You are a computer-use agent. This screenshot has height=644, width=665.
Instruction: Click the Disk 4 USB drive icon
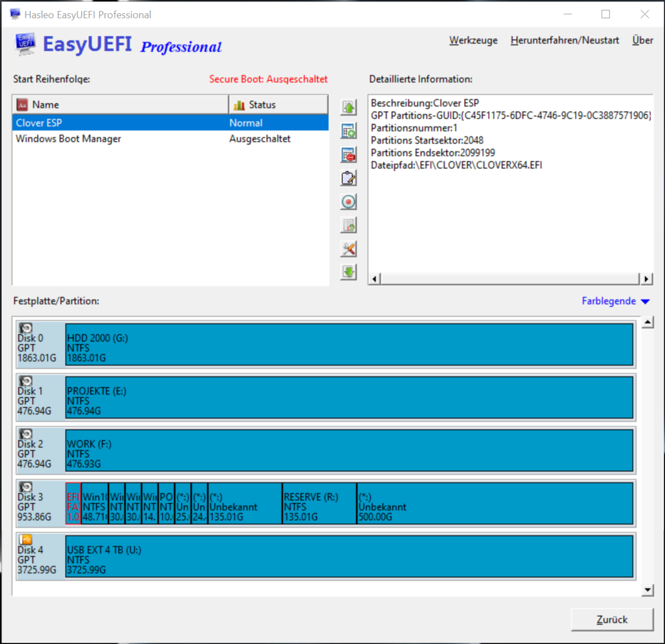click(26, 540)
